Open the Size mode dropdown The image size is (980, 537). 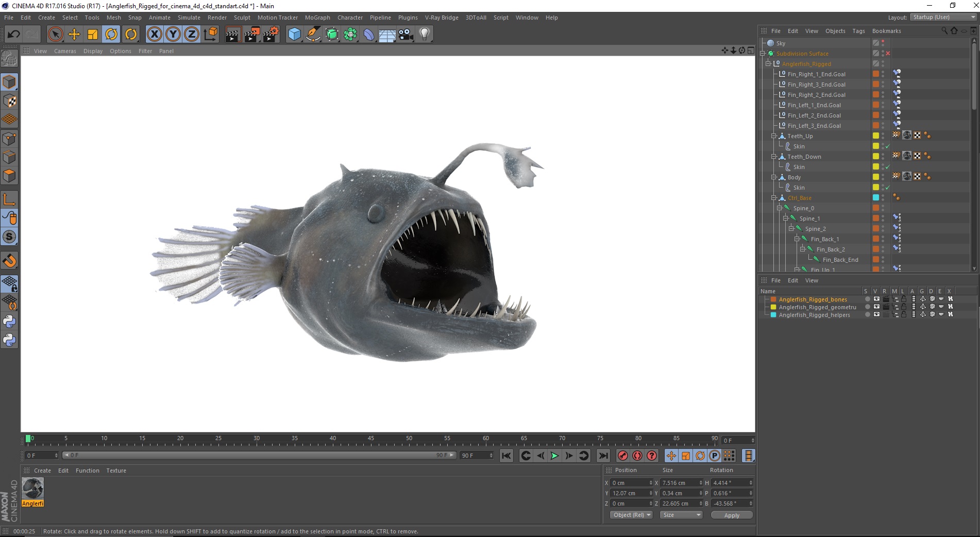682,515
